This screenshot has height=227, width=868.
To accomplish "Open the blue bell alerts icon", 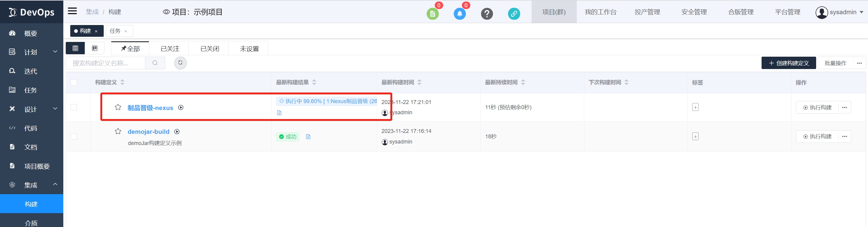I will (459, 14).
